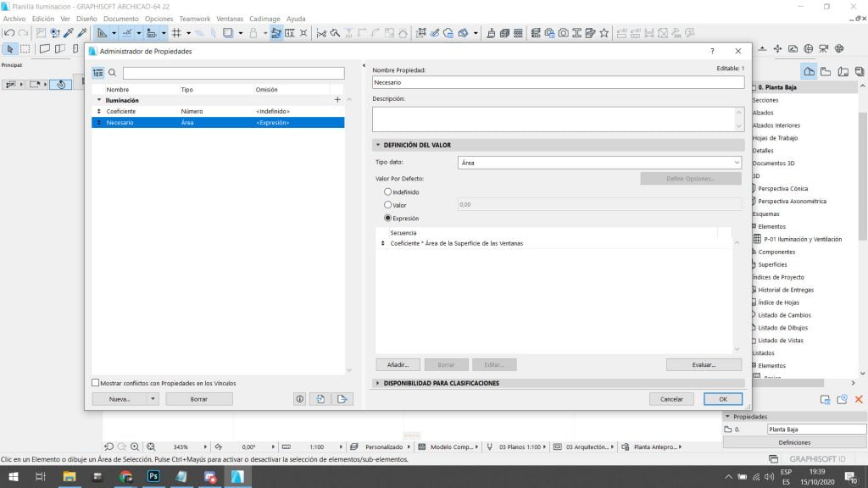Select the Indefinido radio option
Image resolution: width=868 pixels, height=488 pixels.
pyautogui.click(x=388, y=192)
